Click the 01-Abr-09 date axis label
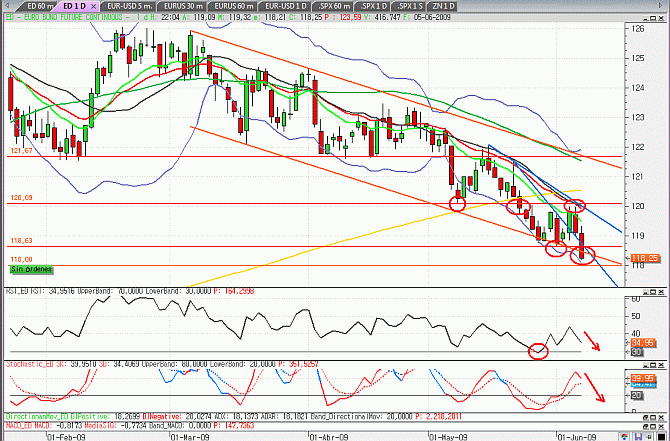Screen dimensions: 670x441 click(329, 437)
